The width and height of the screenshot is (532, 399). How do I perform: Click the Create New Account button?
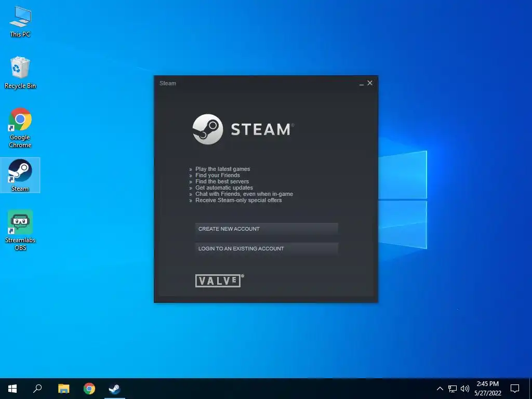pos(267,229)
